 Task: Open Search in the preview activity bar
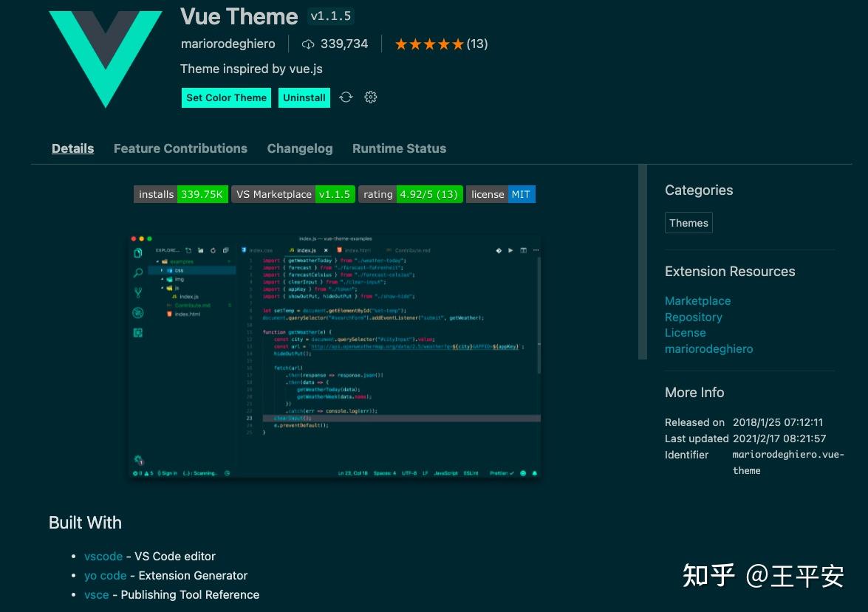coord(137,272)
